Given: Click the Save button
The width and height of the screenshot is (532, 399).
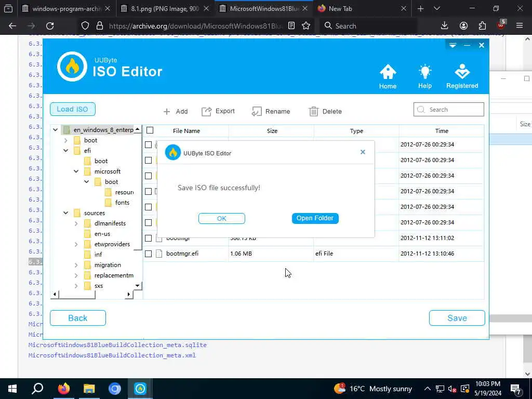Looking at the screenshot, I should pyautogui.click(x=457, y=318).
